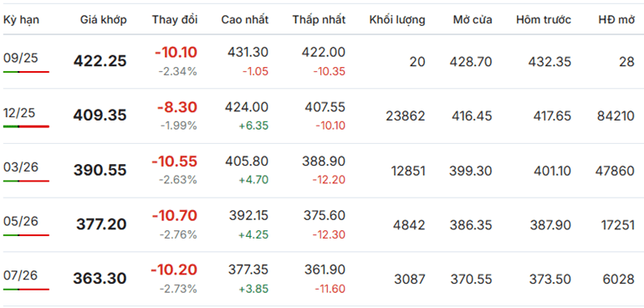Click the HĐ mở column header
Viewport: 644px width, 308px height.
coord(616,20)
